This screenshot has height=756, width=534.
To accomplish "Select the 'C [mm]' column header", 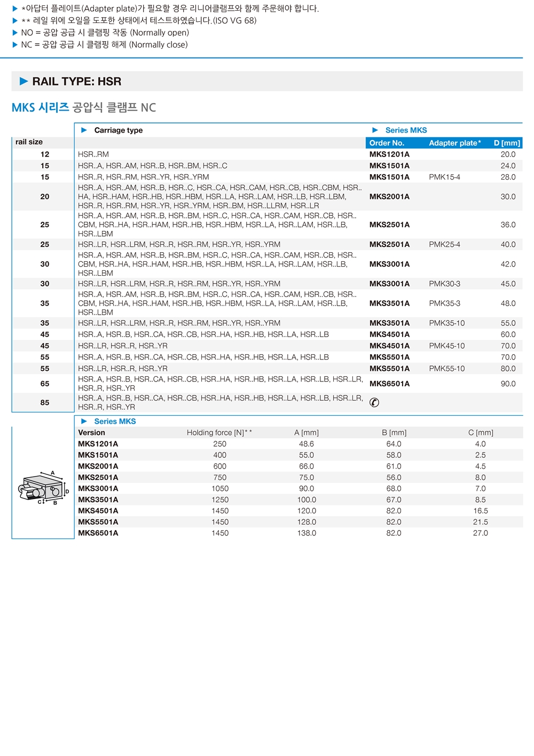I will pos(481,433).
